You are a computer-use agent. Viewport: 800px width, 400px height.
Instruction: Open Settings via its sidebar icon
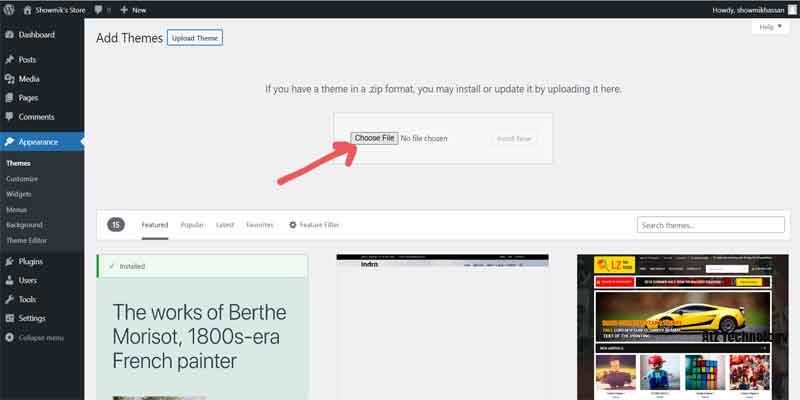click(9, 318)
